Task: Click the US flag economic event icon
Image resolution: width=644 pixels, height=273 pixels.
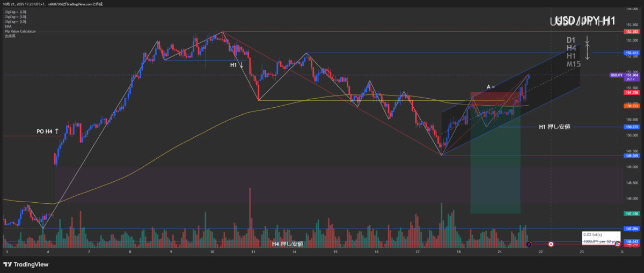Action: [617, 244]
